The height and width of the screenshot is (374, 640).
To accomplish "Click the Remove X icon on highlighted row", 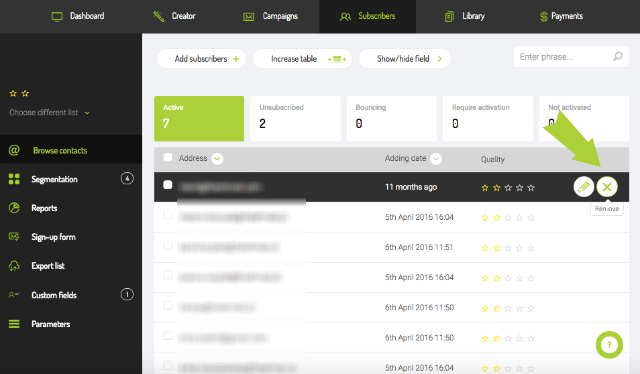I will click(x=607, y=187).
